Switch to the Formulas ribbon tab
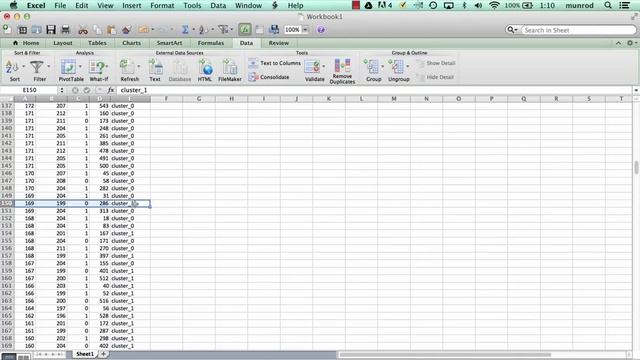 [x=211, y=43]
